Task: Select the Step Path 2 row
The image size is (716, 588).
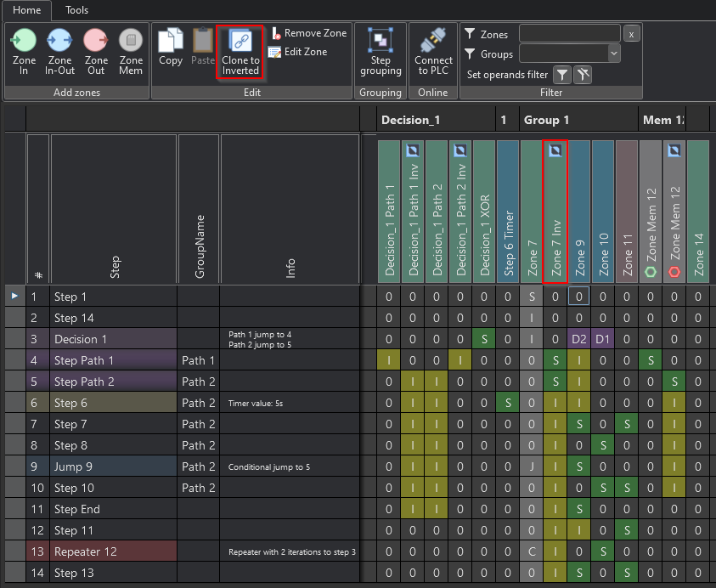Action: click(x=113, y=382)
